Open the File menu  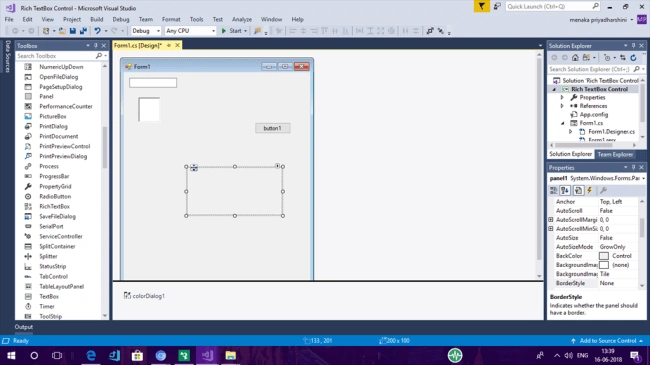[9, 19]
